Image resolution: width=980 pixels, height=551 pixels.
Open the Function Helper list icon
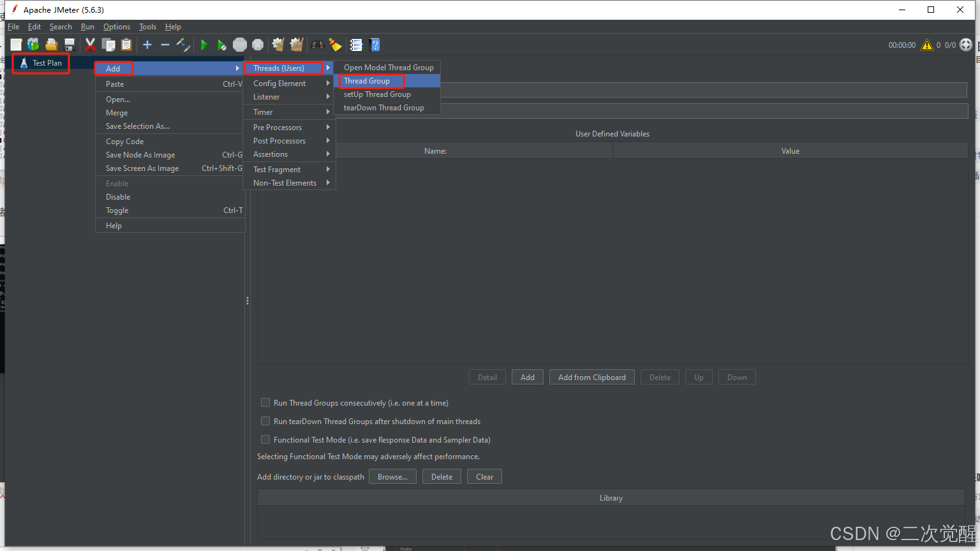(x=356, y=44)
